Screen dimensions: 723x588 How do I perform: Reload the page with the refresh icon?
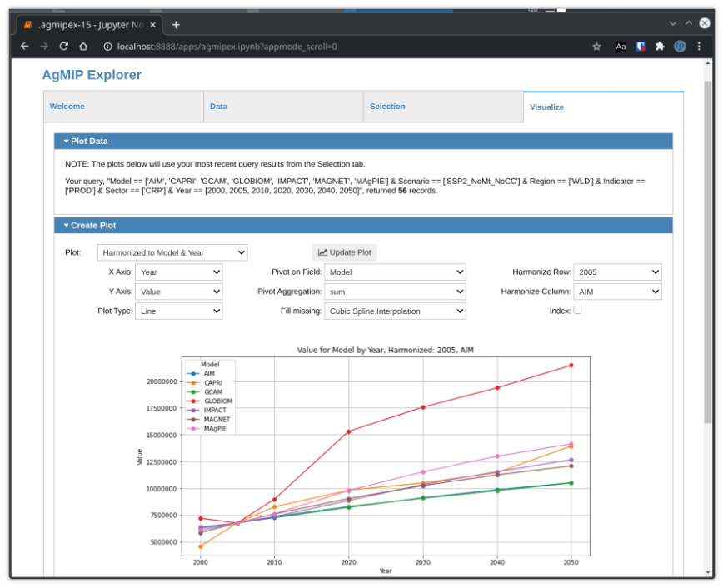63,47
